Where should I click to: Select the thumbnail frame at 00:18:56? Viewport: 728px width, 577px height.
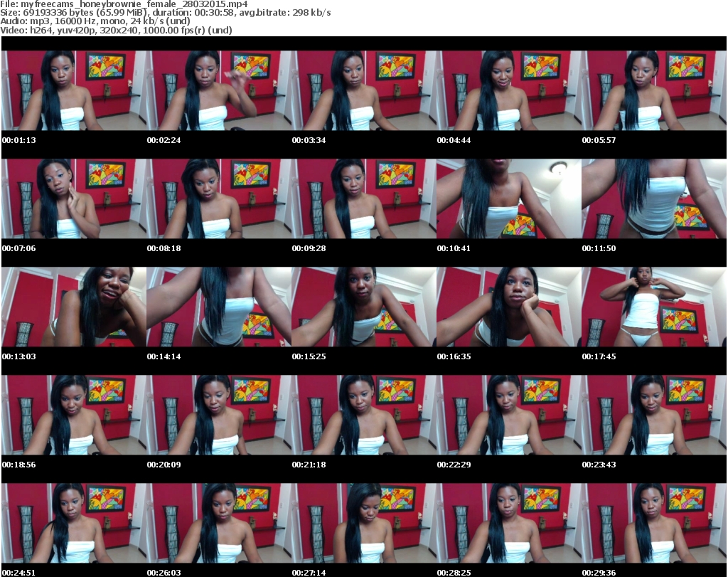click(74, 415)
